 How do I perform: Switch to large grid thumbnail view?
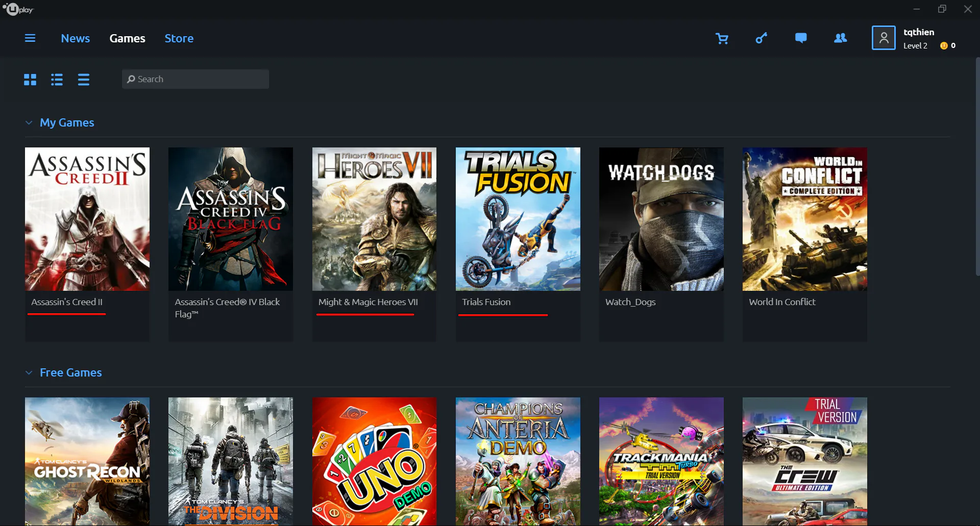click(x=30, y=80)
